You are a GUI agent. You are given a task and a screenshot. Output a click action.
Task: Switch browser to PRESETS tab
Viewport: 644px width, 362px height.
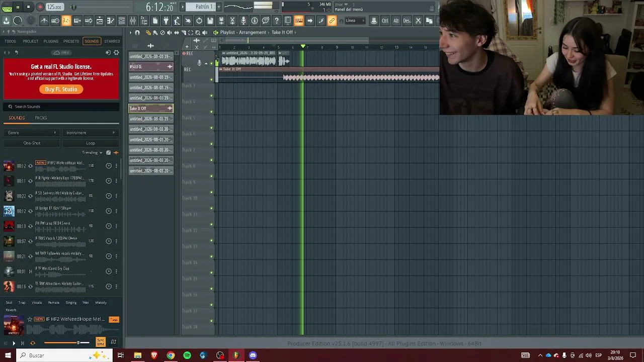pyautogui.click(x=71, y=41)
